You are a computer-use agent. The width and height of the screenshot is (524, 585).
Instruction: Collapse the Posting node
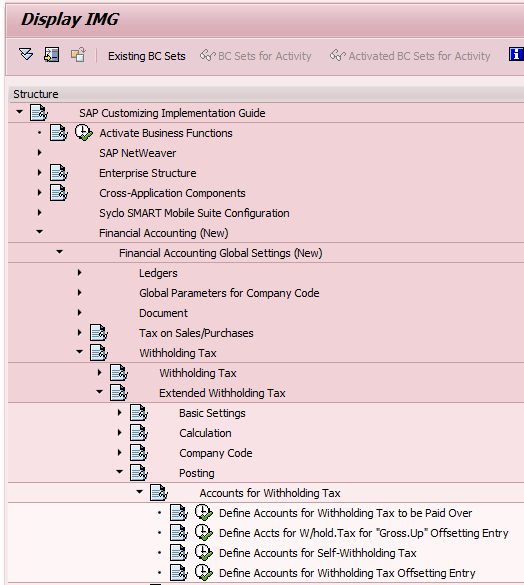[119, 472]
